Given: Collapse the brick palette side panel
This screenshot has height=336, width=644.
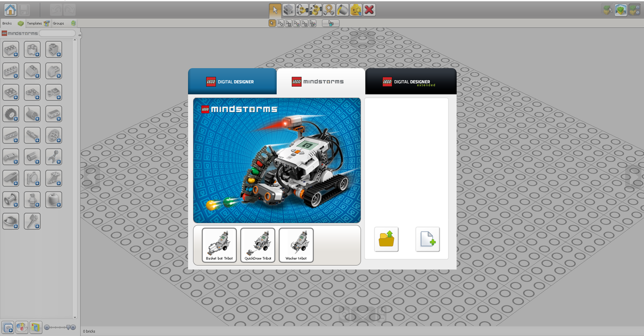Looking at the screenshot, I should (80, 35).
